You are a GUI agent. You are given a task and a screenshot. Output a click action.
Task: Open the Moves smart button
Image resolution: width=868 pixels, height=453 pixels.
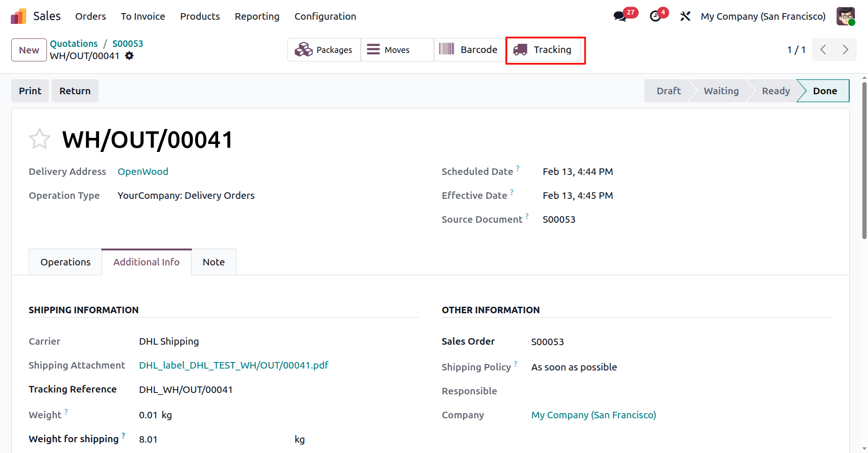pos(388,50)
